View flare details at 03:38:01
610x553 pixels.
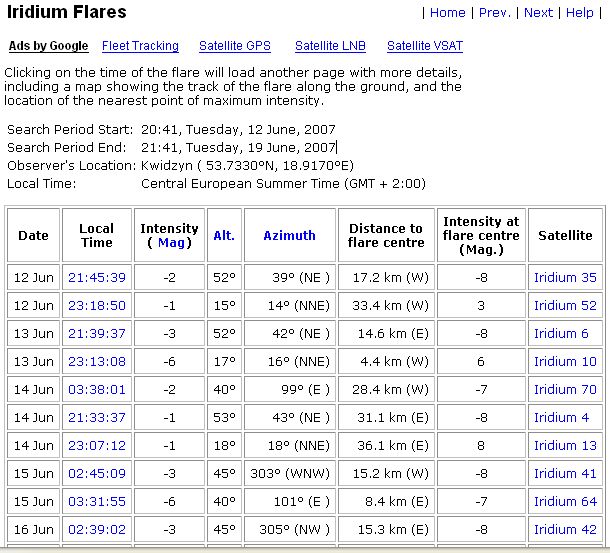tap(97, 390)
